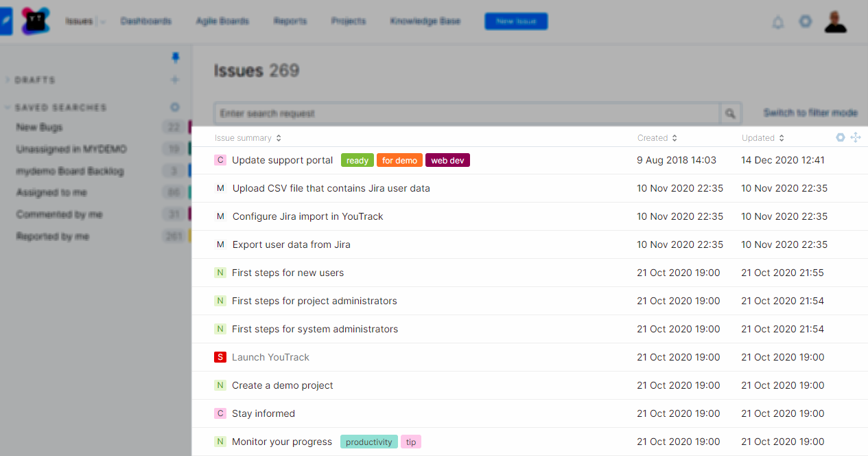Click the created date 9 Aug 2018 14:03

tap(677, 160)
